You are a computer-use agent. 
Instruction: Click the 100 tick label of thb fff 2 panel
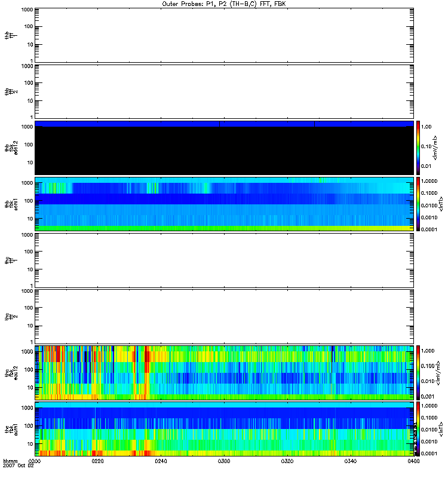tap(29, 83)
